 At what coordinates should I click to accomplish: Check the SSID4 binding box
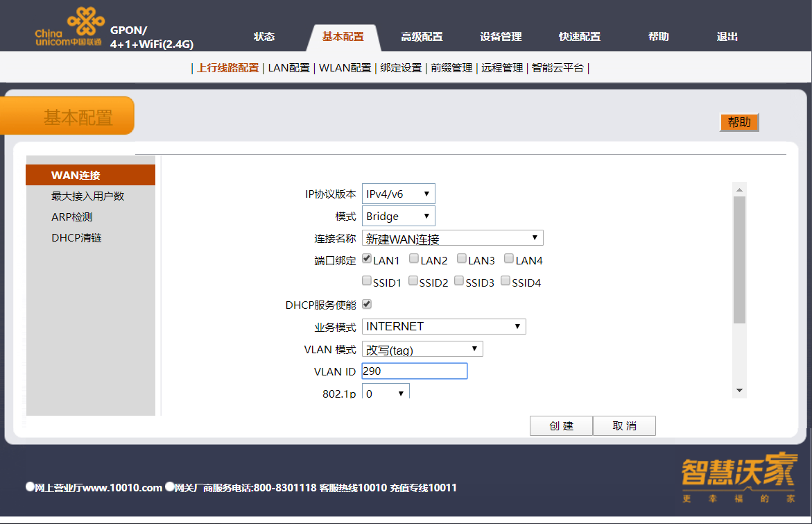pos(506,280)
